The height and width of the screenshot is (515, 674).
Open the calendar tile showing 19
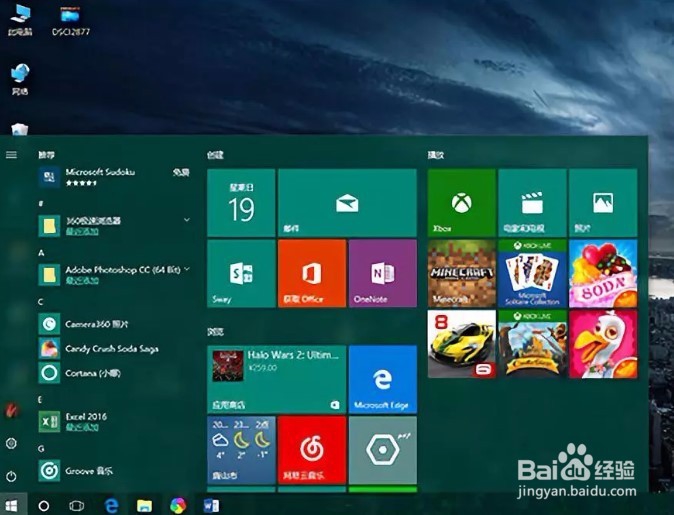[241, 202]
